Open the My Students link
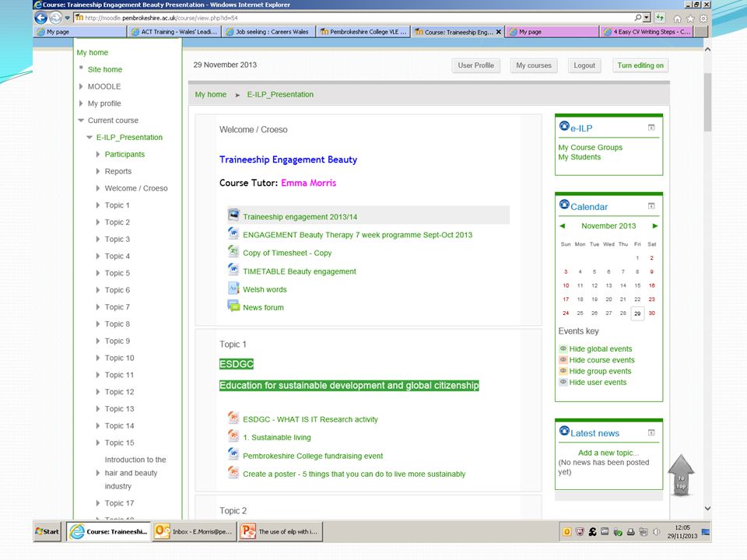The width and height of the screenshot is (747, 560). pyautogui.click(x=579, y=156)
